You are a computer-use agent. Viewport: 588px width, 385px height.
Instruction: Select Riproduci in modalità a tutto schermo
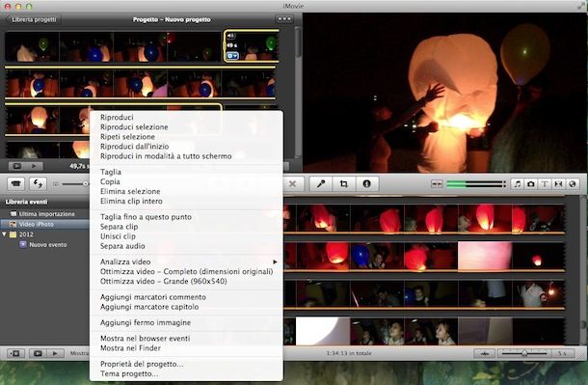(x=166, y=156)
